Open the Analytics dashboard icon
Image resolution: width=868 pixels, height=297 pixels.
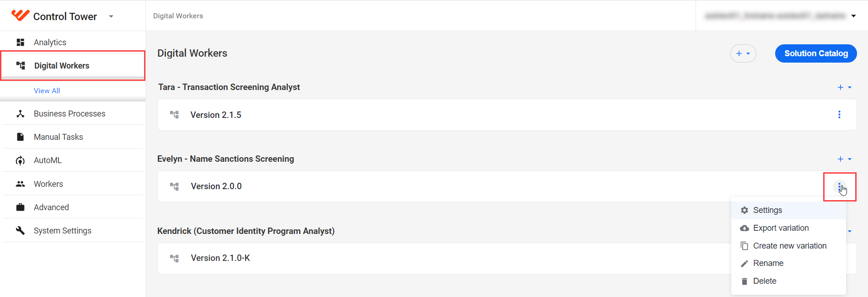pos(20,42)
